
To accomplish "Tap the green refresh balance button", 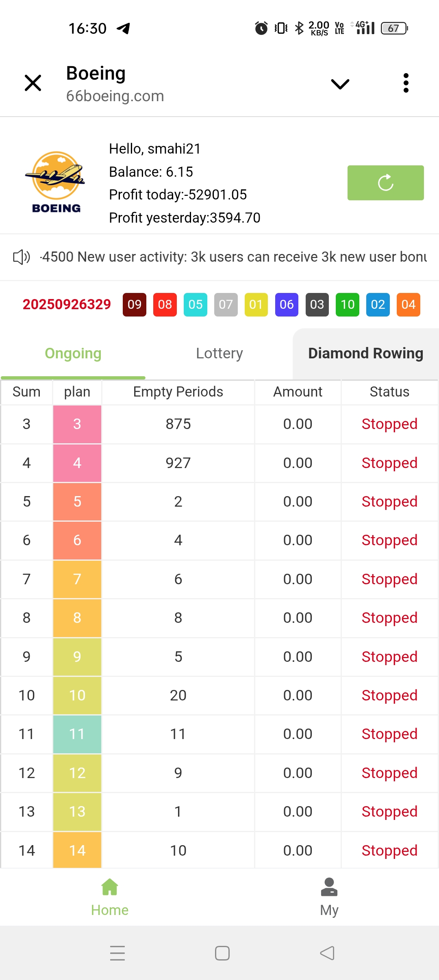I will tap(385, 183).
